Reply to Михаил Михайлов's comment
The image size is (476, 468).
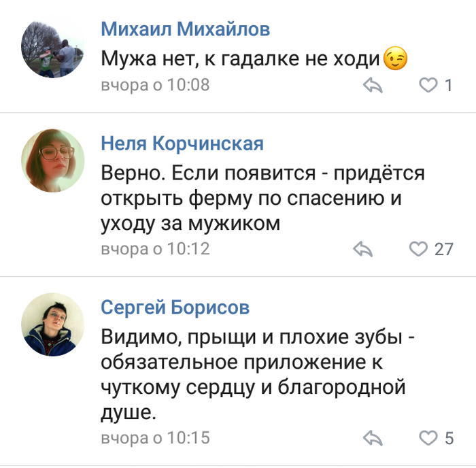[x=372, y=86]
